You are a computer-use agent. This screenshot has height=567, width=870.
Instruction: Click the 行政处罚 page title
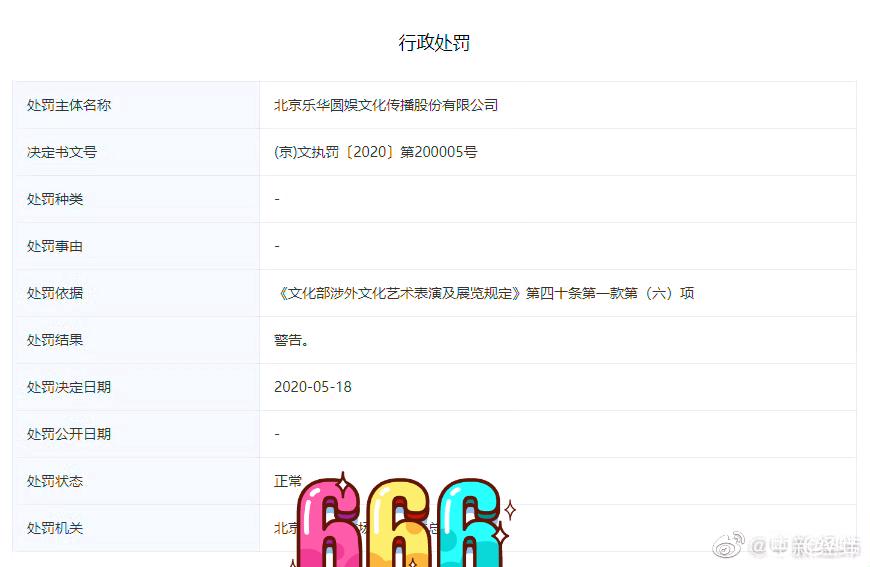tap(434, 43)
